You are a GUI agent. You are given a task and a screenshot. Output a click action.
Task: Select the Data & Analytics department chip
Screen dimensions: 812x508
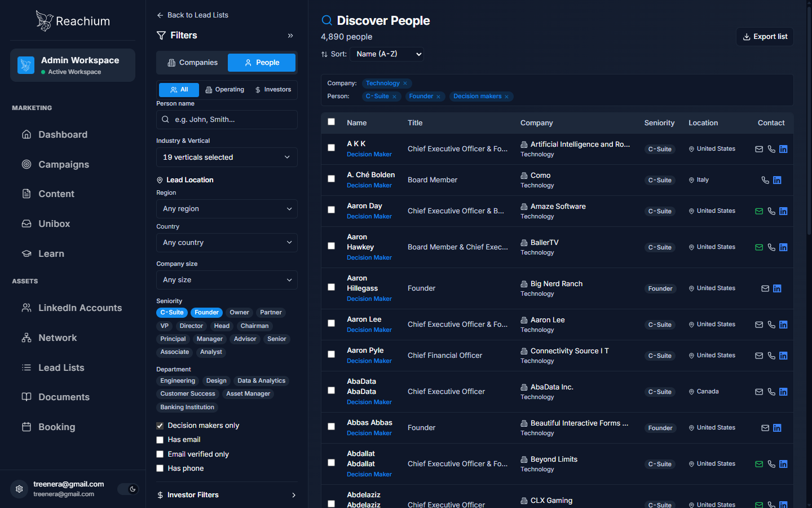(261, 381)
